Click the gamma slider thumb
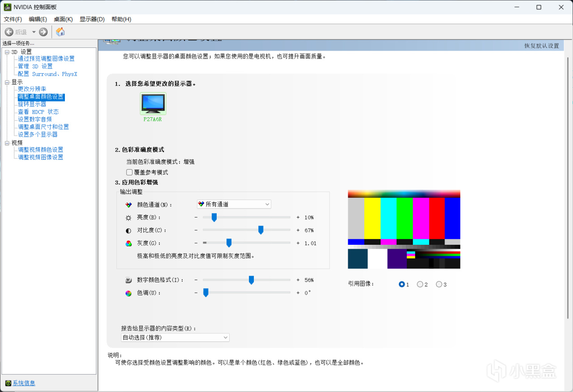This screenshot has height=392, width=573. point(229,243)
